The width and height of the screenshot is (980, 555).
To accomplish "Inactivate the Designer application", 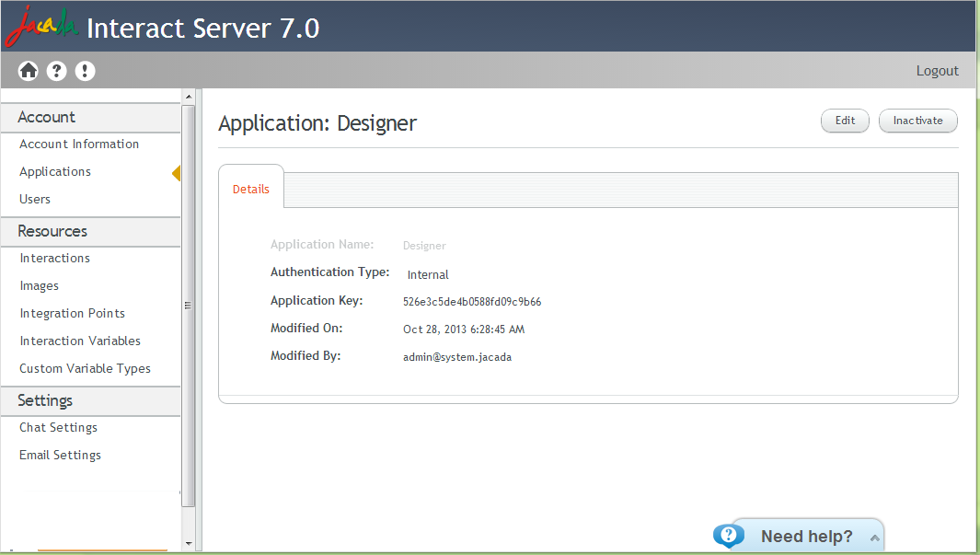I will pos(917,121).
